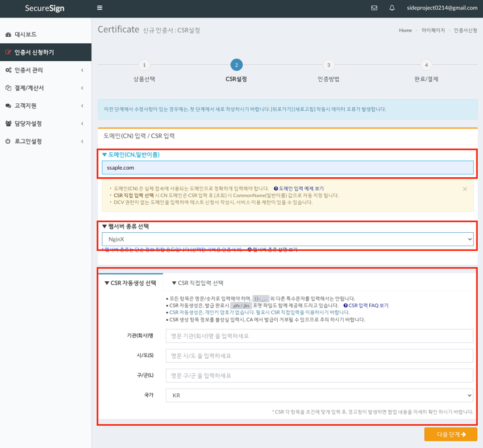Click the copy icon beside 결제/계산서

tap(8, 88)
